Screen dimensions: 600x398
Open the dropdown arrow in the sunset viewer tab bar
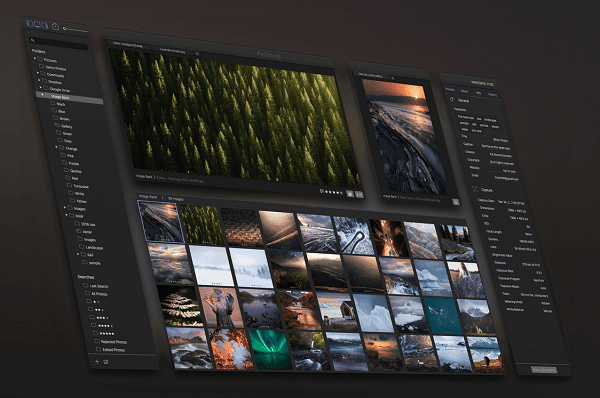click(x=393, y=78)
